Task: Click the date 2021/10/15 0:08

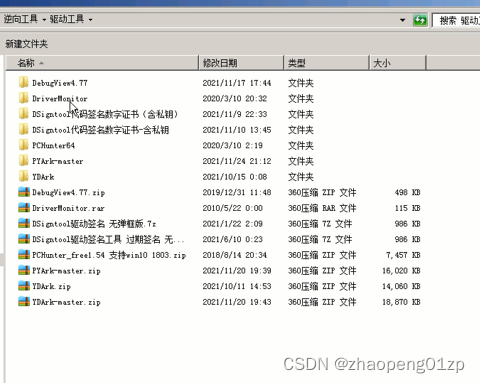Action: pyautogui.click(x=235, y=177)
